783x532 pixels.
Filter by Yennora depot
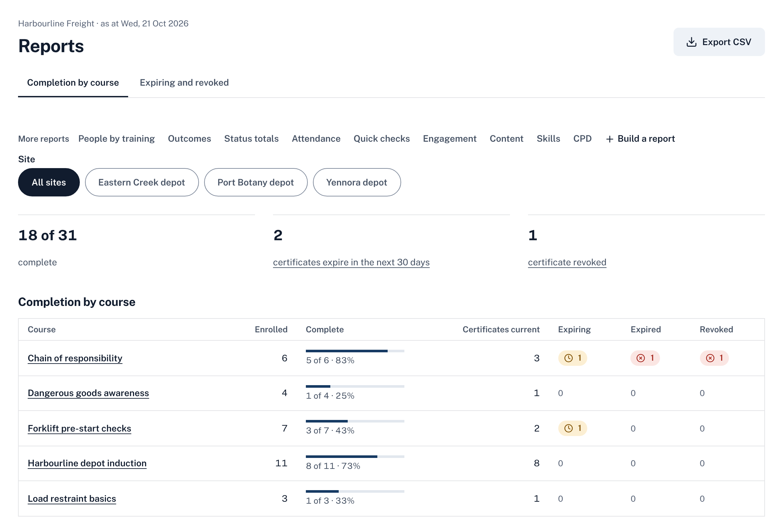(357, 182)
